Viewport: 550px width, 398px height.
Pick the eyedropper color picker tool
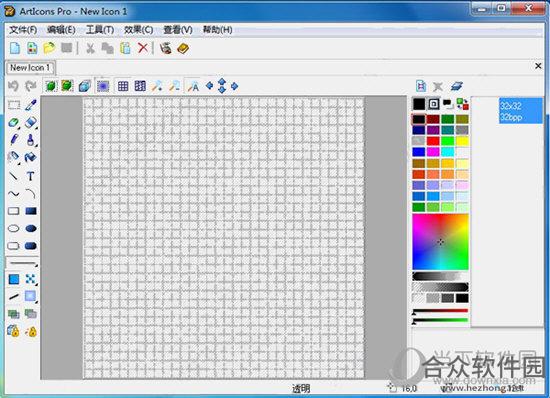point(31,105)
